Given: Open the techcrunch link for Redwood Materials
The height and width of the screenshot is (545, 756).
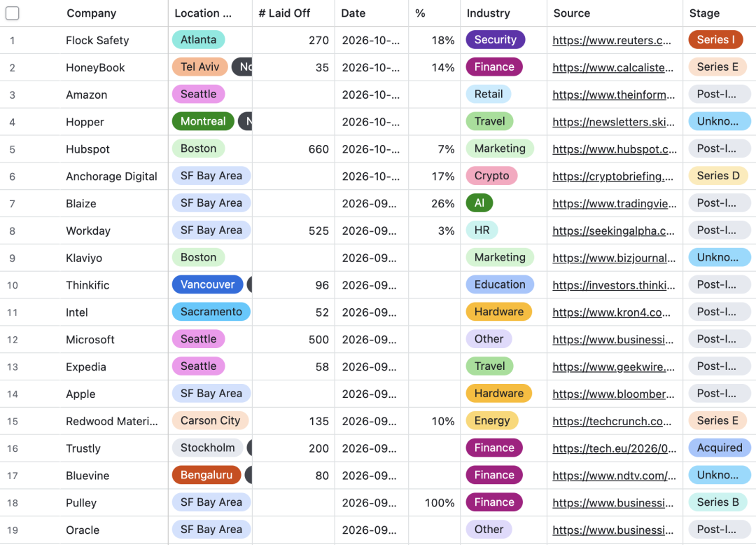Looking at the screenshot, I should [x=612, y=422].
